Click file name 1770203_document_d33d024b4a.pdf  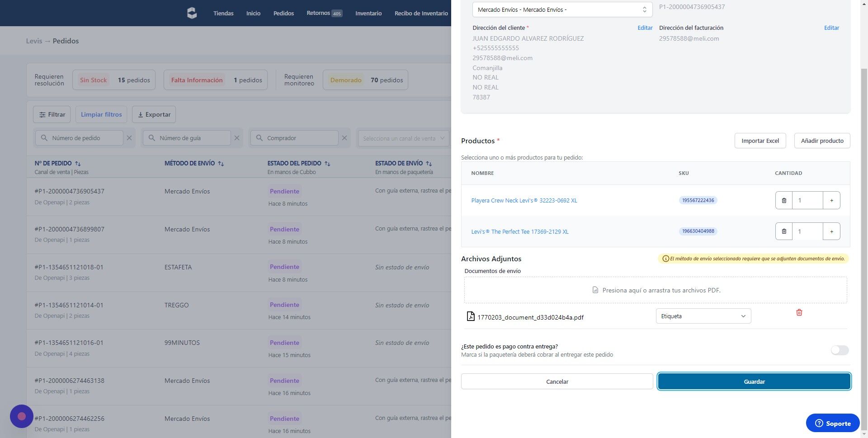click(530, 317)
